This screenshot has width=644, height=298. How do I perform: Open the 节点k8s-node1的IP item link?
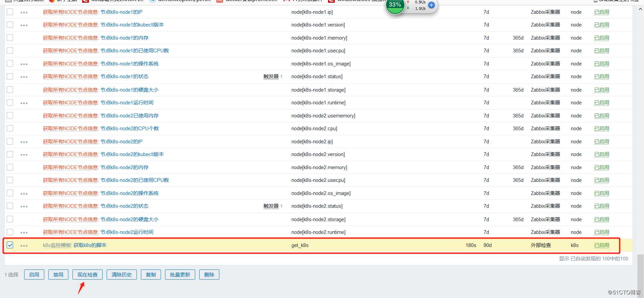point(121,12)
